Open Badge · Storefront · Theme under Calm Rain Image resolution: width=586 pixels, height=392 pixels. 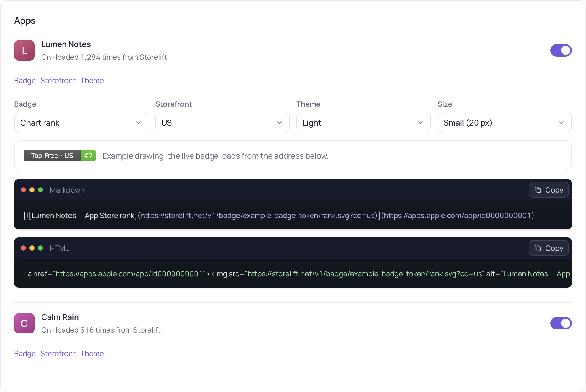[59, 354]
